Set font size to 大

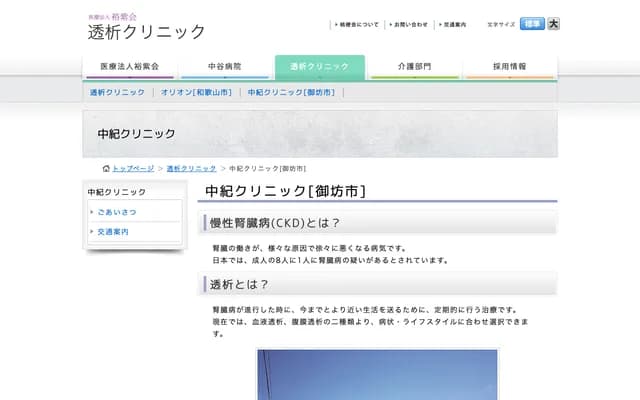click(553, 24)
